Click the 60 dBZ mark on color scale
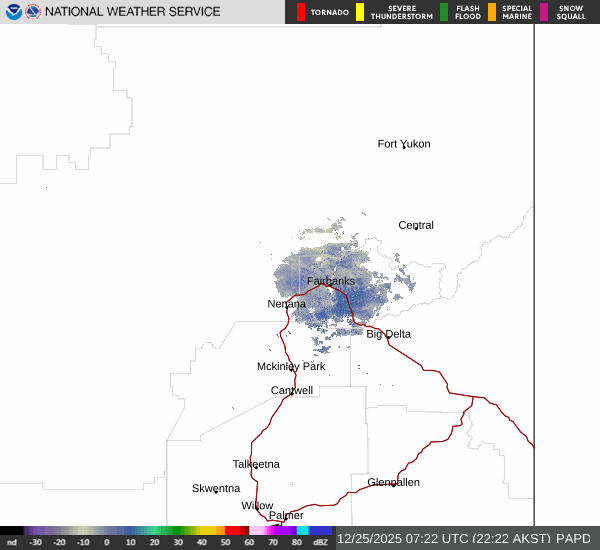600x550 pixels. tap(249, 542)
